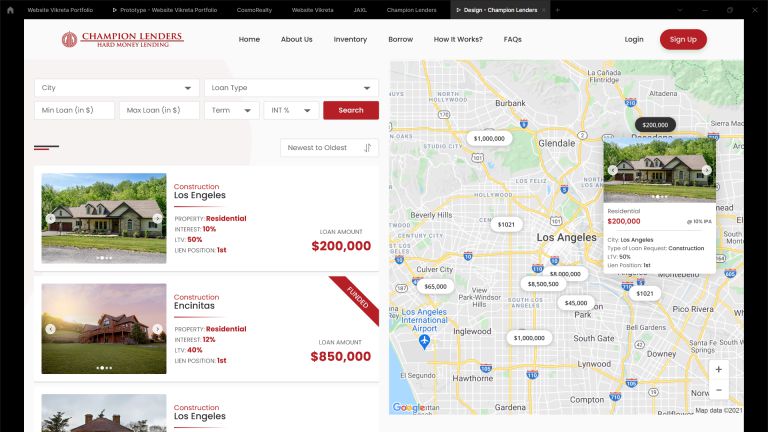Viewport: 768px width, 432px height.
Task: Zoom out on the map
Action: click(718, 389)
